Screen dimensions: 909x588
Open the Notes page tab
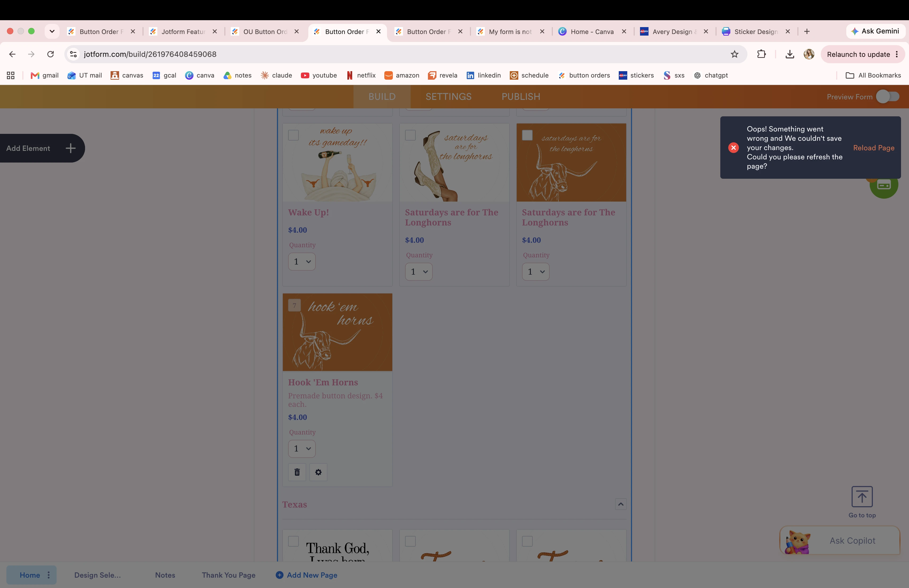(x=165, y=575)
